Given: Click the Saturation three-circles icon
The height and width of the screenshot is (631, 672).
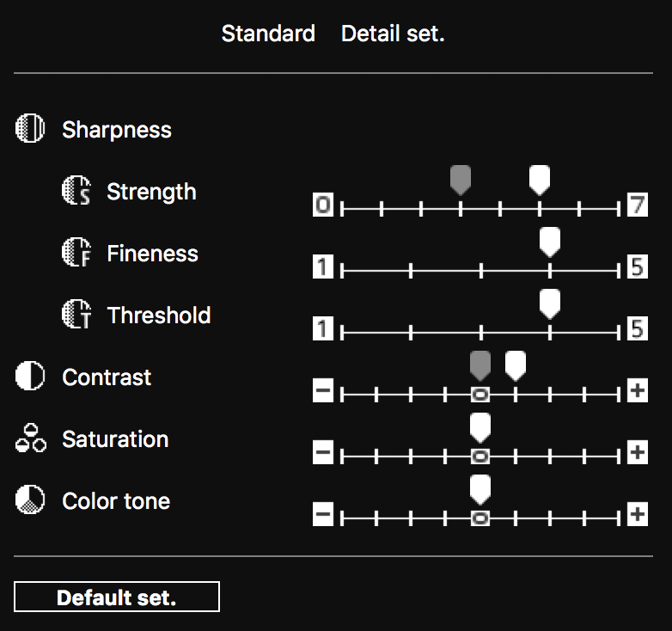Looking at the screenshot, I should [x=30, y=438].
